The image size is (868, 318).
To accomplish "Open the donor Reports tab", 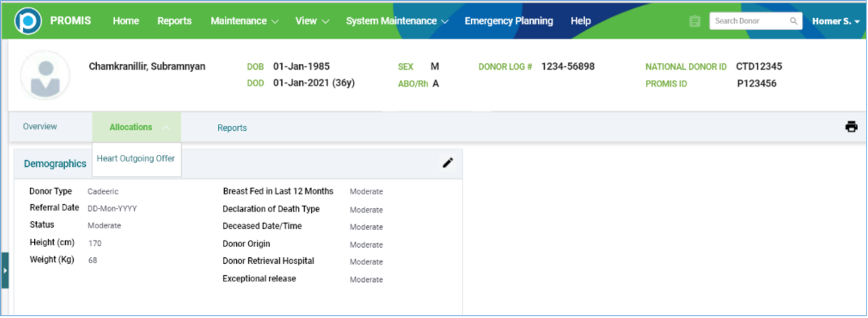I will (x=232, y=128).
